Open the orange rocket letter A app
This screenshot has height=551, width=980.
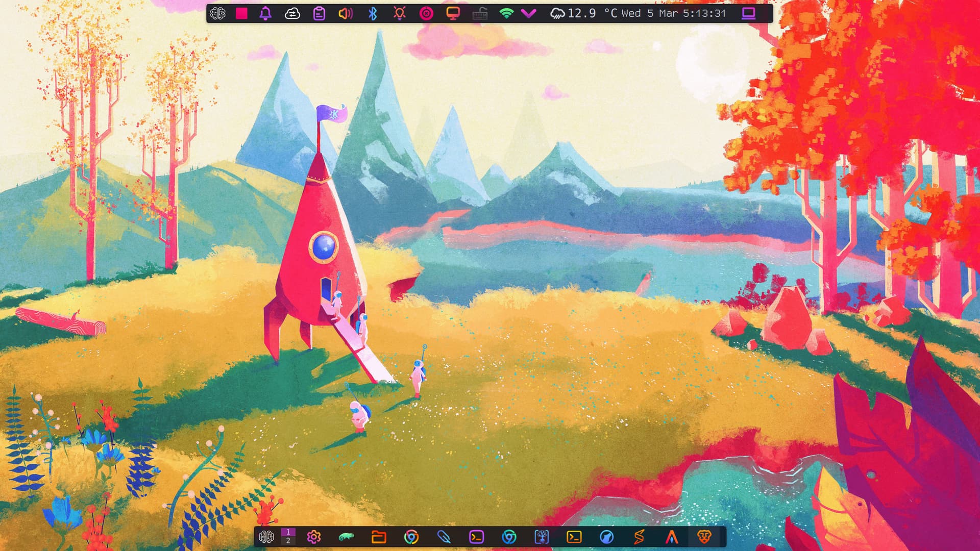(x=672, y=537)
